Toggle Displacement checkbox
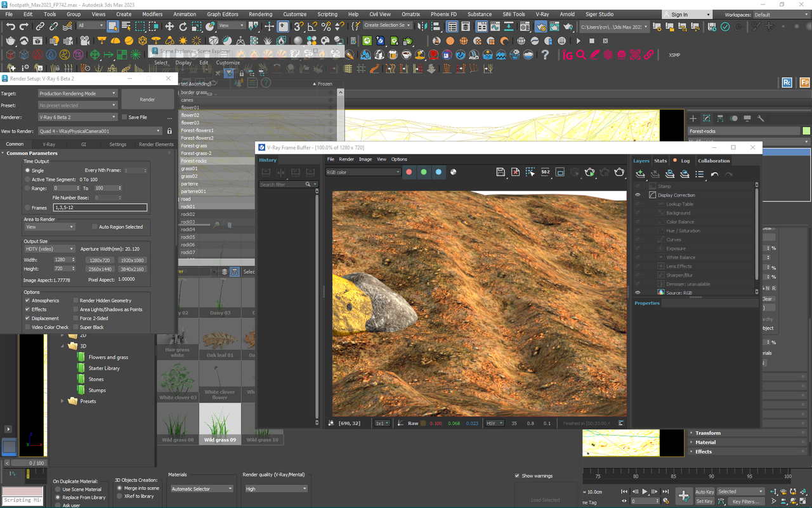The image size is (812, 508). 27,318
